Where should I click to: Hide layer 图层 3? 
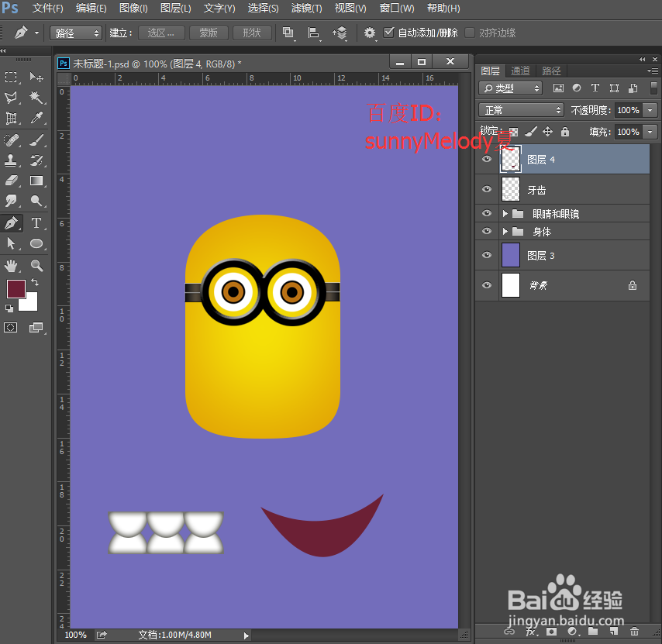487,255
